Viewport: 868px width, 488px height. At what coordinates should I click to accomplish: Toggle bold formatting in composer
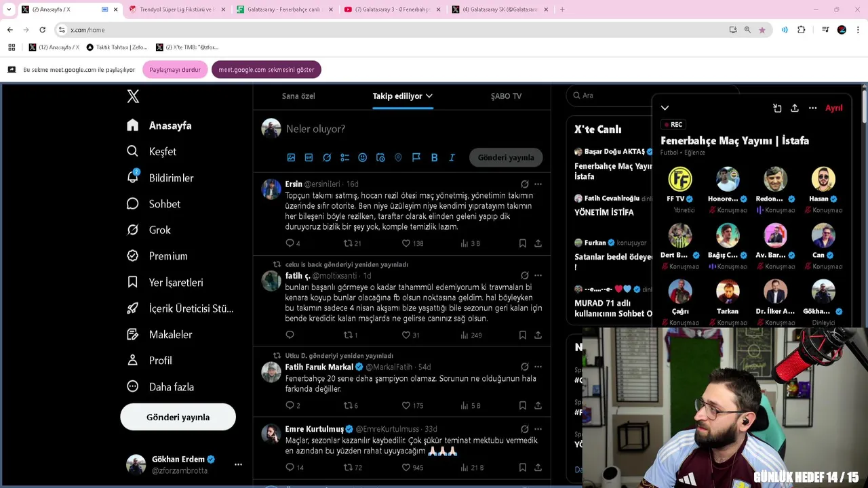434,157
